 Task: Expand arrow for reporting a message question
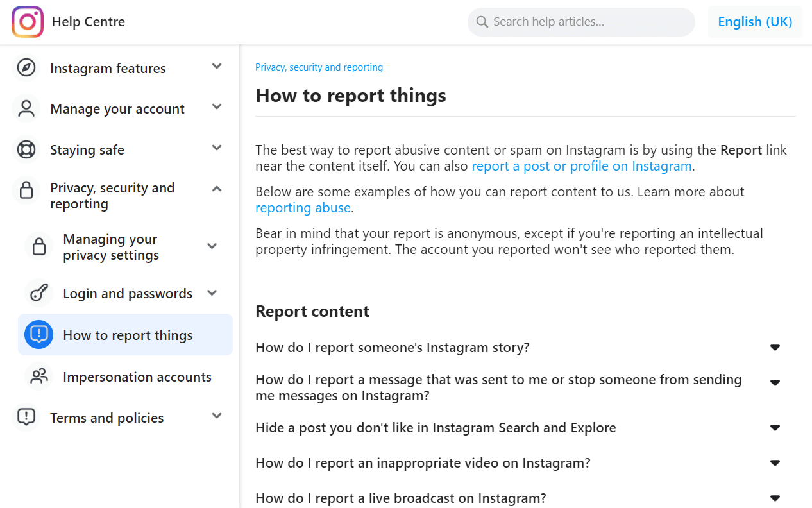click(x=775, y=382)
